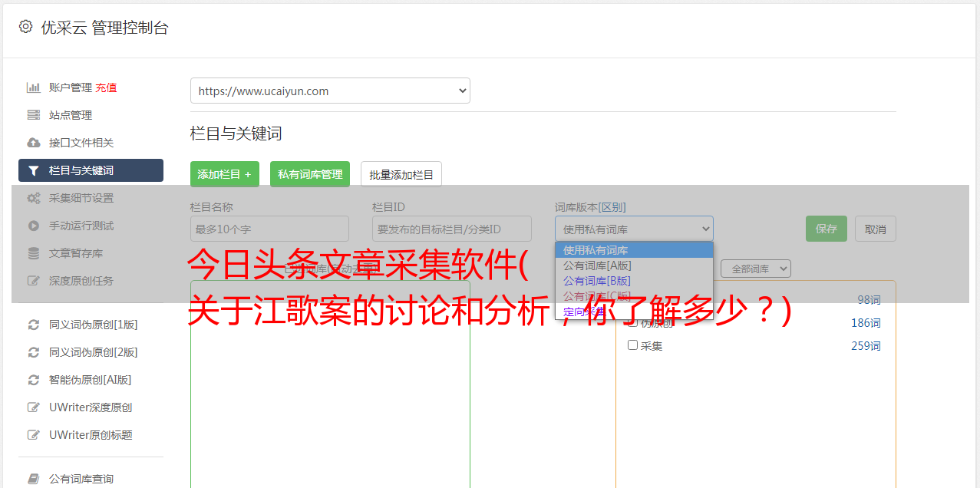This screenshot has width=980, height=488.
Task: Click the edit icon for UWriter原创标题
Action: (x=34, y=435)
